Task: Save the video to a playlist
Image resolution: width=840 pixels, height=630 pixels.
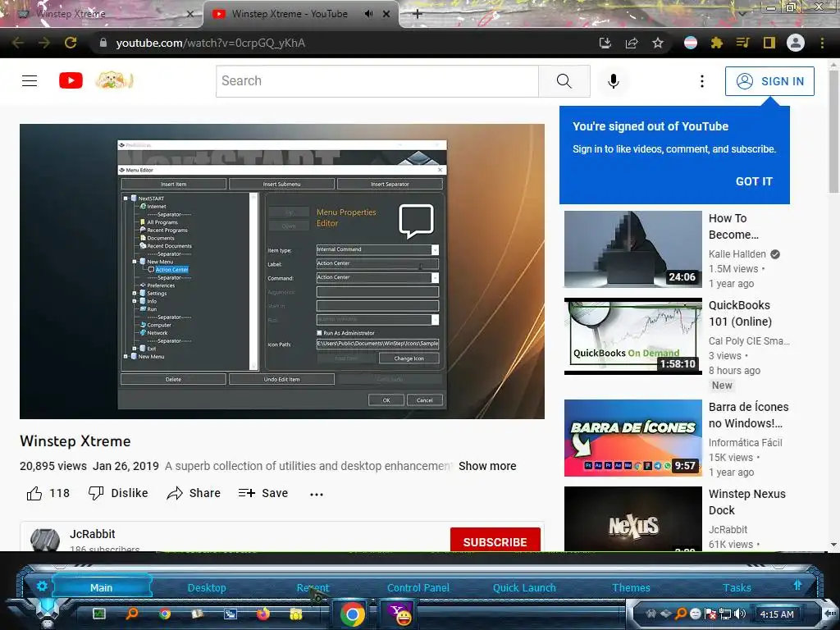Action: tap(263, 493)
